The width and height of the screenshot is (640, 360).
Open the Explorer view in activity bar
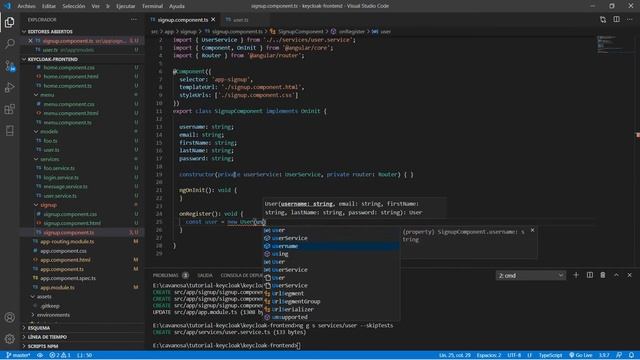[x=10, y=22]
